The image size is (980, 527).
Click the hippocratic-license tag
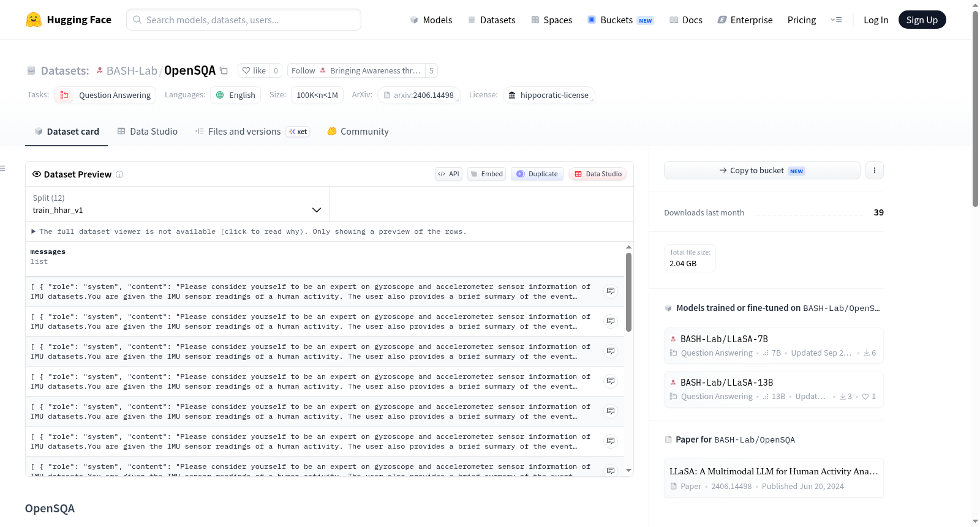pyautogui.click(x=549, y=95)
